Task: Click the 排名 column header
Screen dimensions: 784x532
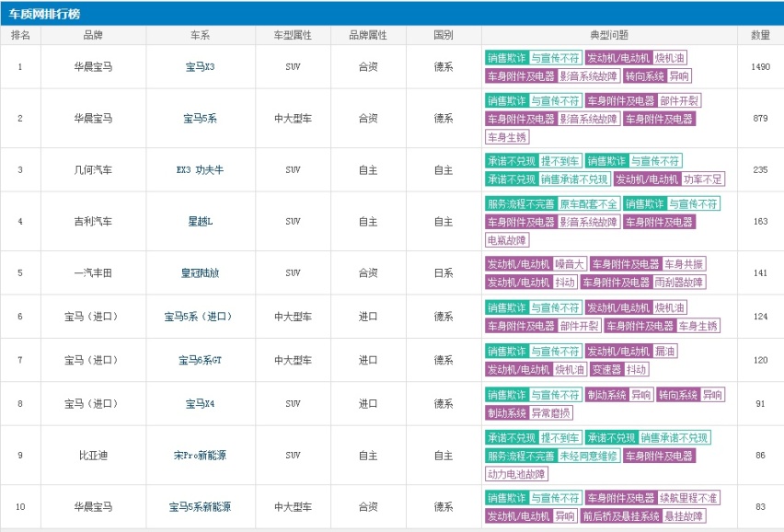Action: coord(20,35)
